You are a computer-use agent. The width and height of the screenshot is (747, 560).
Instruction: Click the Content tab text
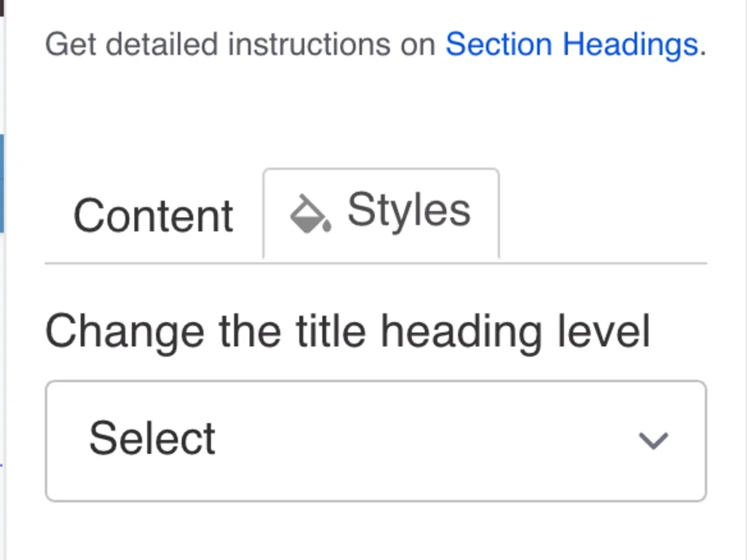click(153, 215)
